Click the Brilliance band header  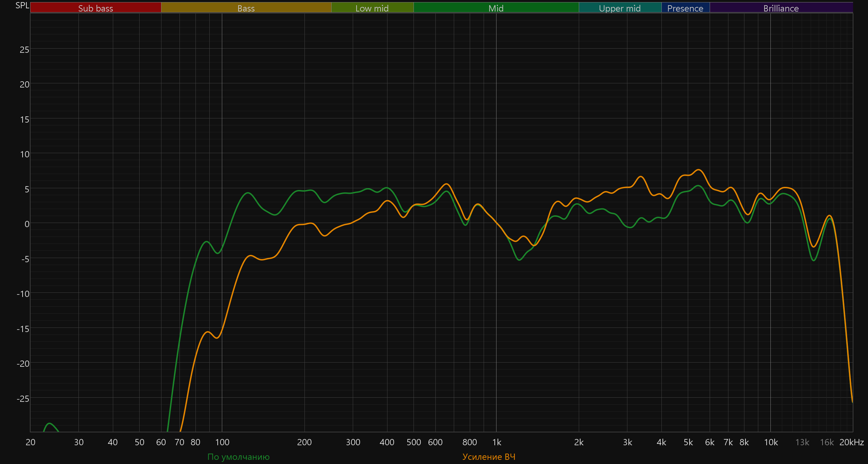tap(781, 8)
